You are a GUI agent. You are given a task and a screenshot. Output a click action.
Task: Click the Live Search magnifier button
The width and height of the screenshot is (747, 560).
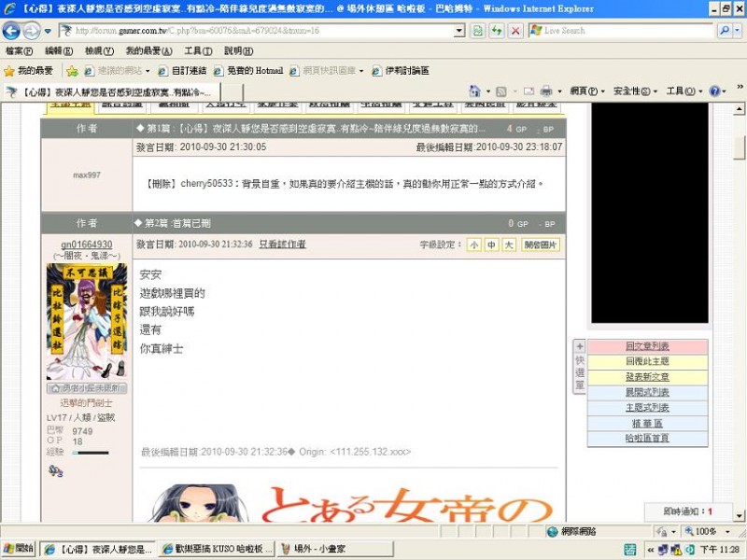725,31
